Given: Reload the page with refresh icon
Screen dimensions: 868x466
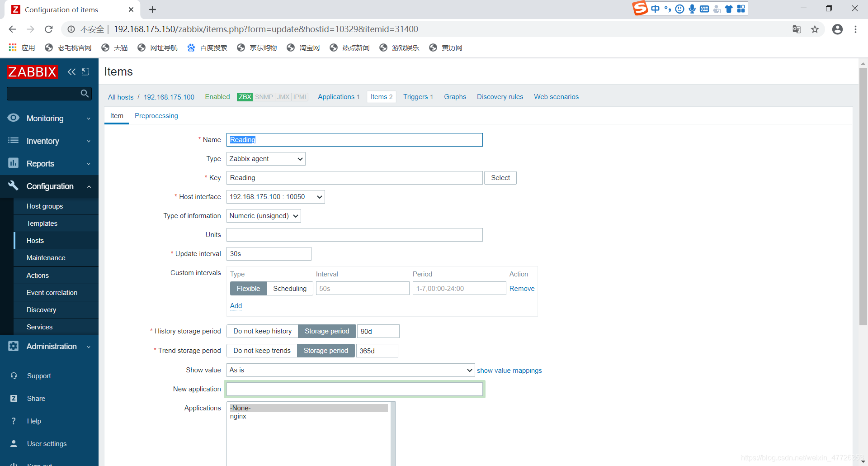Looking at the screenshot, I should click(x=49, y=29).
